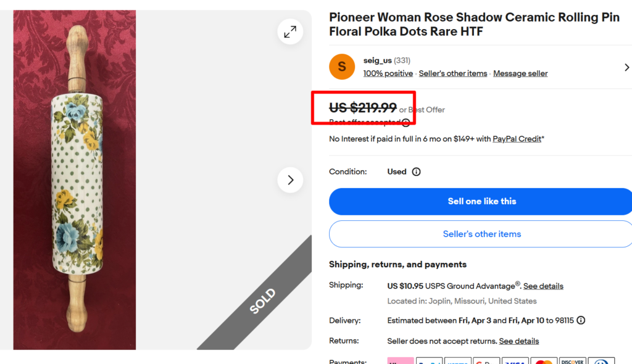Show the next product photo
The image size is (632, 364).
[x=290, y=180]
